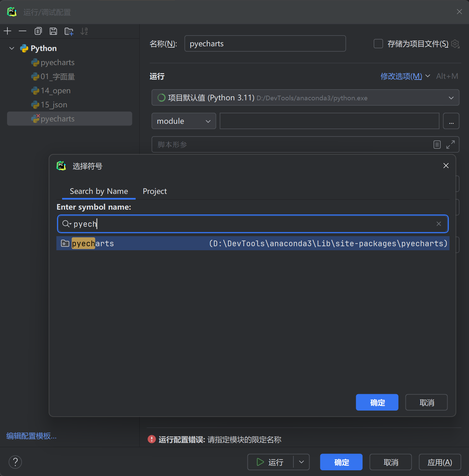
Task: Clear the symbol search text
Action: click(x=438, y=224)
